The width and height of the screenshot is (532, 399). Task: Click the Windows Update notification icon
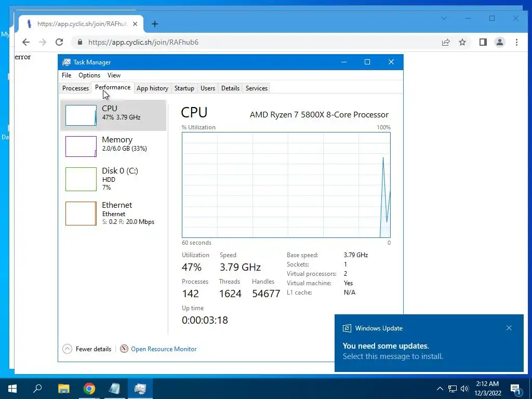pos(347,328)
